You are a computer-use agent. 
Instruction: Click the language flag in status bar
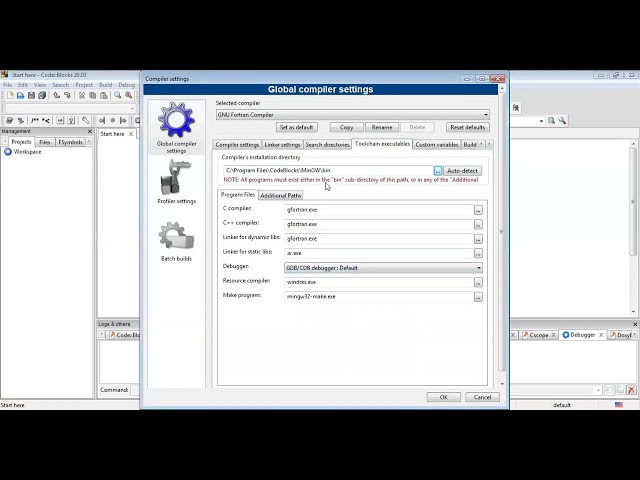pos(619,405)
